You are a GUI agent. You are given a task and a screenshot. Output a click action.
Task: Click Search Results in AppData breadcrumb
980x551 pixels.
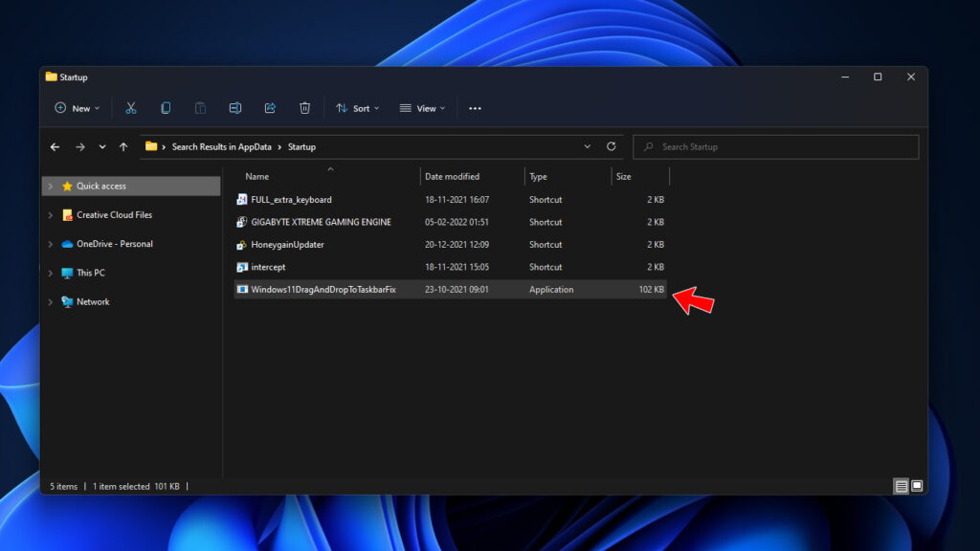click(x=222, y=146)
